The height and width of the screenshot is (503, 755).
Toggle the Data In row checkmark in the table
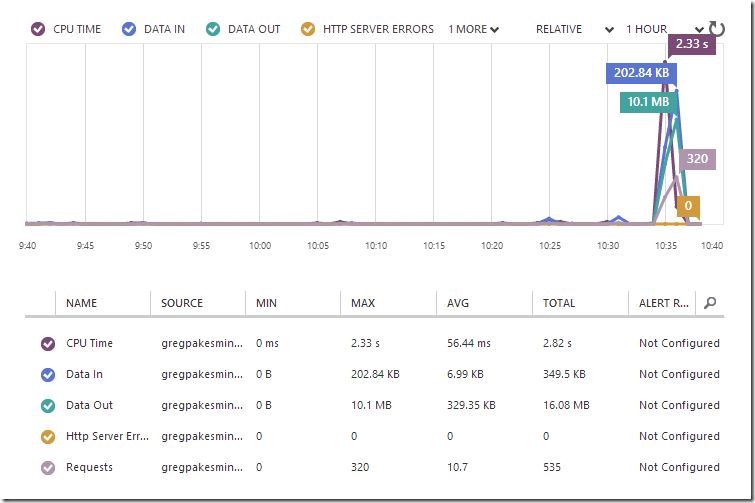tap(48, 374)
